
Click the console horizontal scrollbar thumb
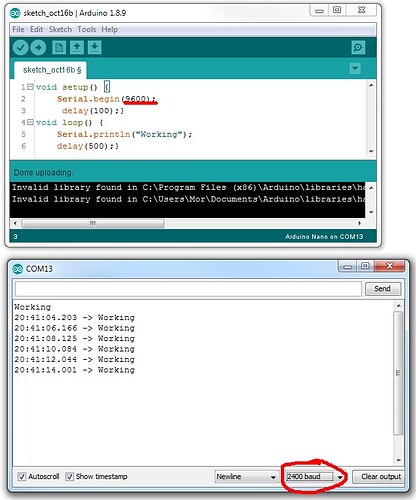pyautogui.click(x=93, y=223)
